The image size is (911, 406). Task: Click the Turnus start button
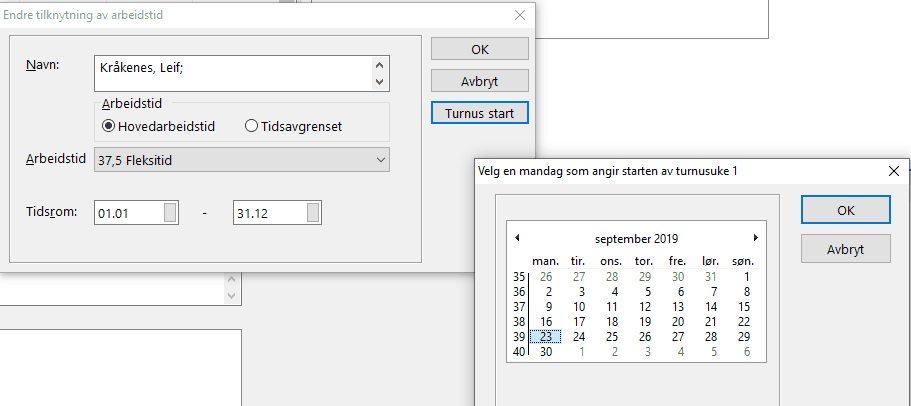[480, 113]
